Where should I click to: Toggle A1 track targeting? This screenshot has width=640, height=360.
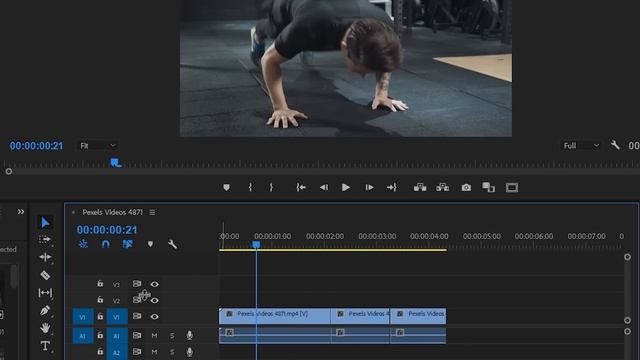tap(117, 336)
